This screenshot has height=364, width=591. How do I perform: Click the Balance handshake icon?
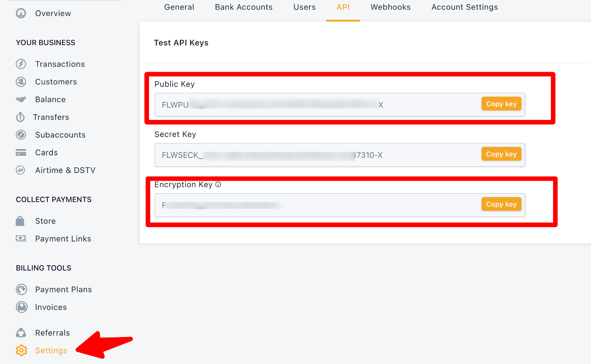(21, 100)
